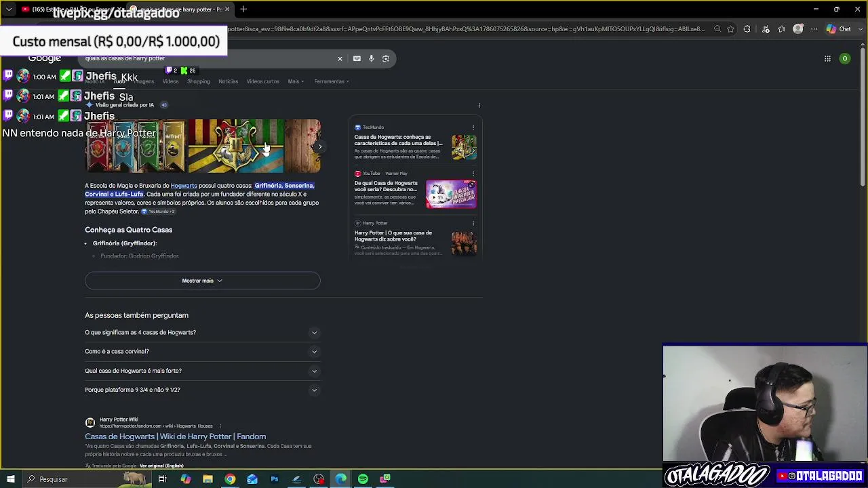Open 'De qual Casa de Hogwarts você seria?' video
This screenshot has width=868, height=488.
coord(386,186)
